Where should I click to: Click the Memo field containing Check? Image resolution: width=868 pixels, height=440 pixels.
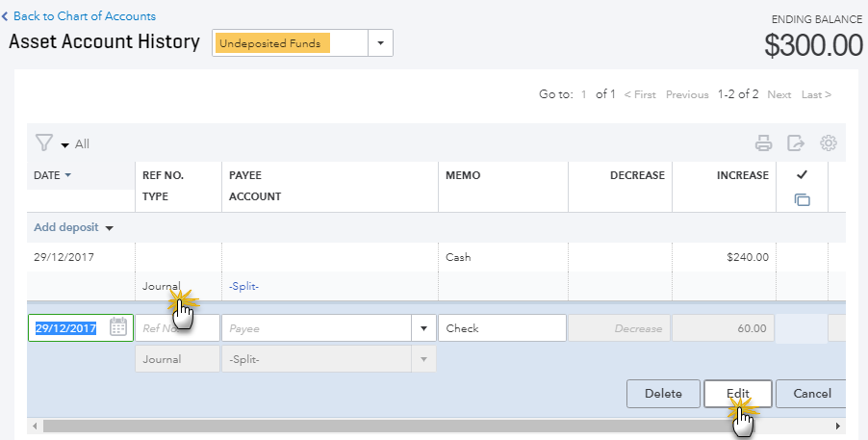click(x=501, y=328)
